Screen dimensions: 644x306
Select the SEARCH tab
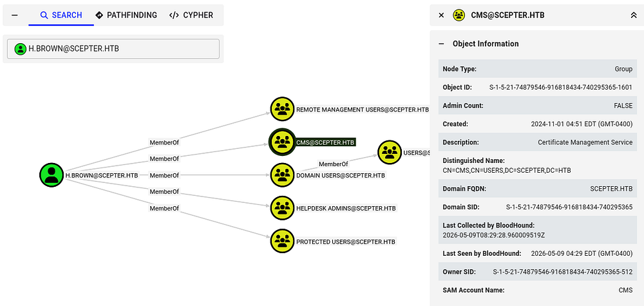pos(61,15)
